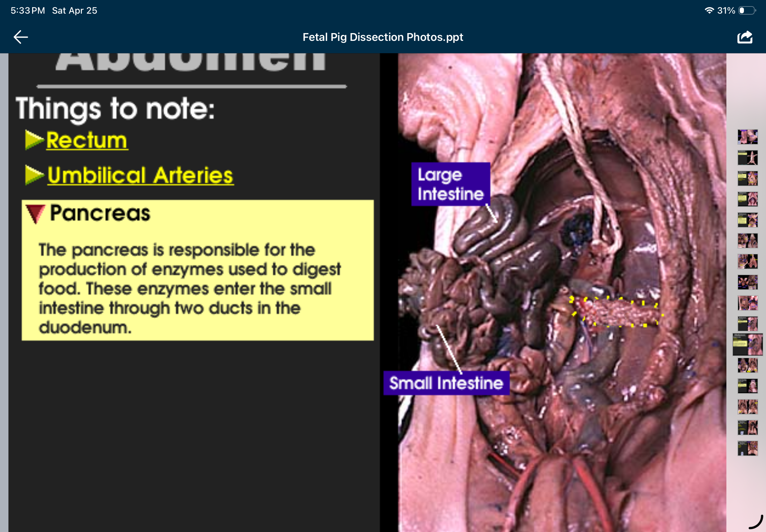Image resolution: width=766 pixels, height=532 pixels.
Task: Tap the title 'Fetal Pig Dissection Photos.ppt'
Action: pyautogui.click(x=383, y=37)
